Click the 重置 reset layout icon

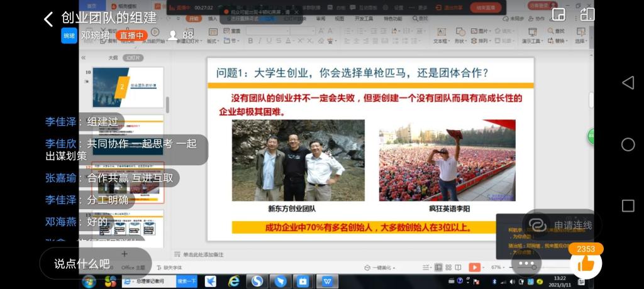point(226,31)
